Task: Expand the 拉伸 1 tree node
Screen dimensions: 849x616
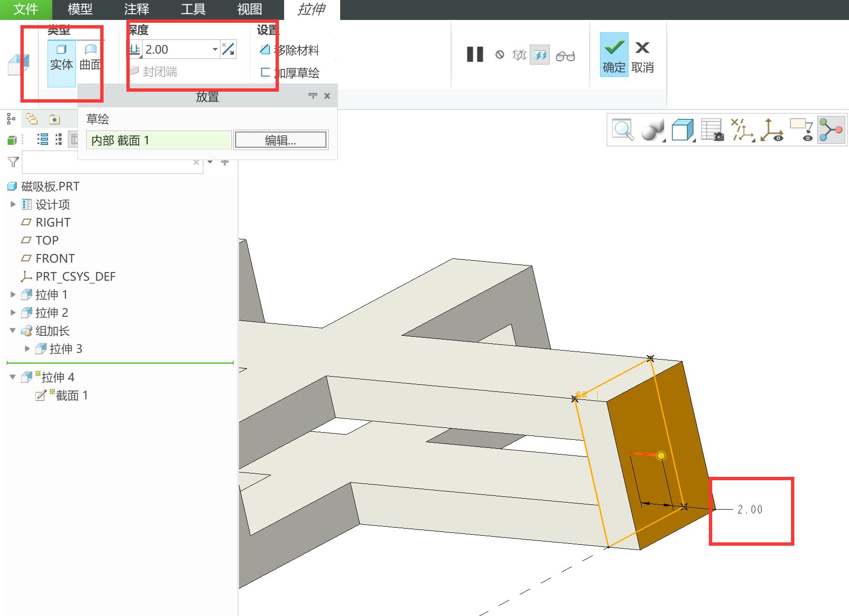Action: pos(13,294)
